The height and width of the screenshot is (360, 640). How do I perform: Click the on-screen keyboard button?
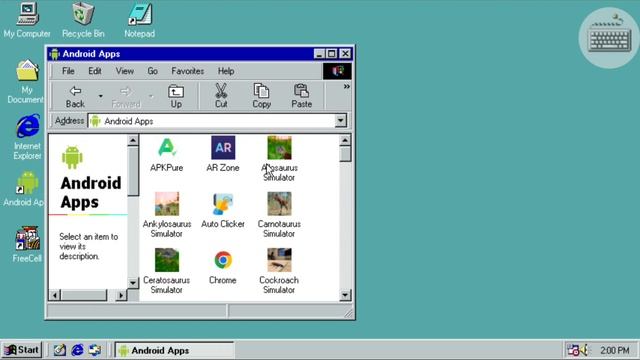(609, 38)
